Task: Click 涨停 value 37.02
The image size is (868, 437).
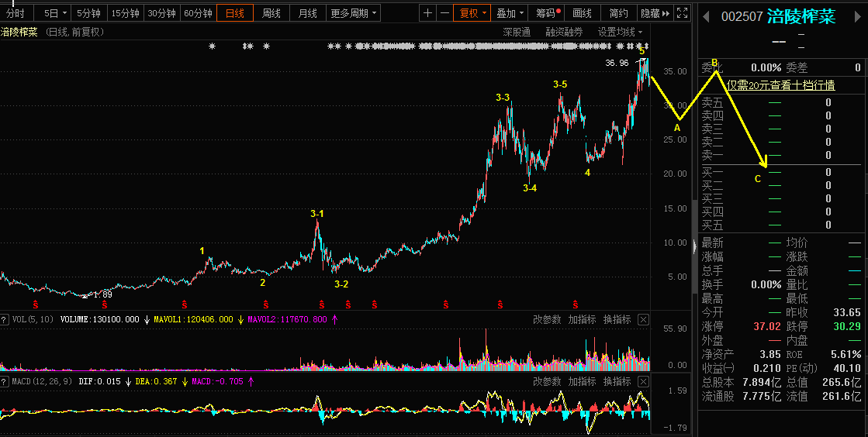Action: pyautogui.click(x=766, y=326)
